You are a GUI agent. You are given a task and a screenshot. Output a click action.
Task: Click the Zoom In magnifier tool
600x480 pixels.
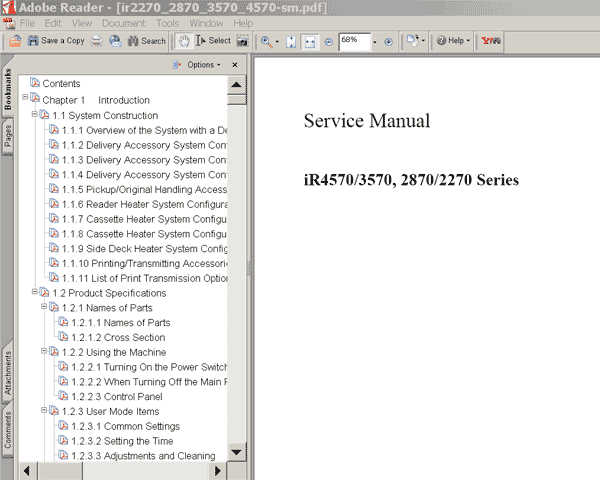click(266, 42)
